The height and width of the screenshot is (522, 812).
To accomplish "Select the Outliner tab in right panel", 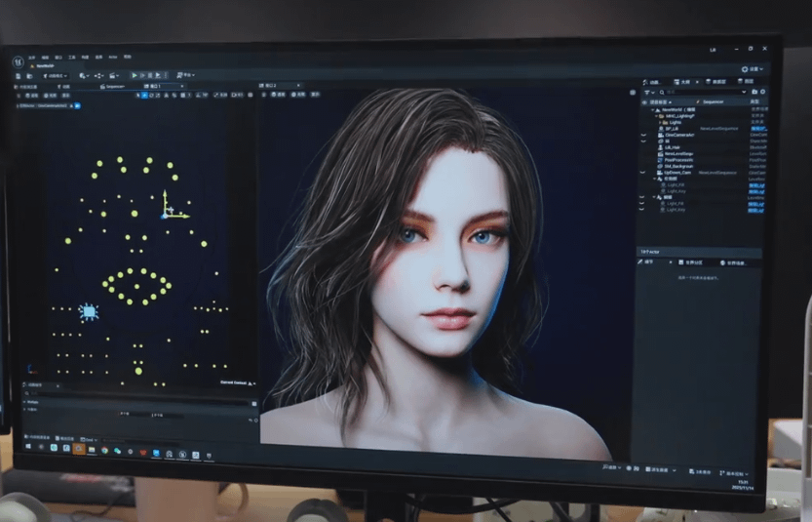I will (681, 82).
